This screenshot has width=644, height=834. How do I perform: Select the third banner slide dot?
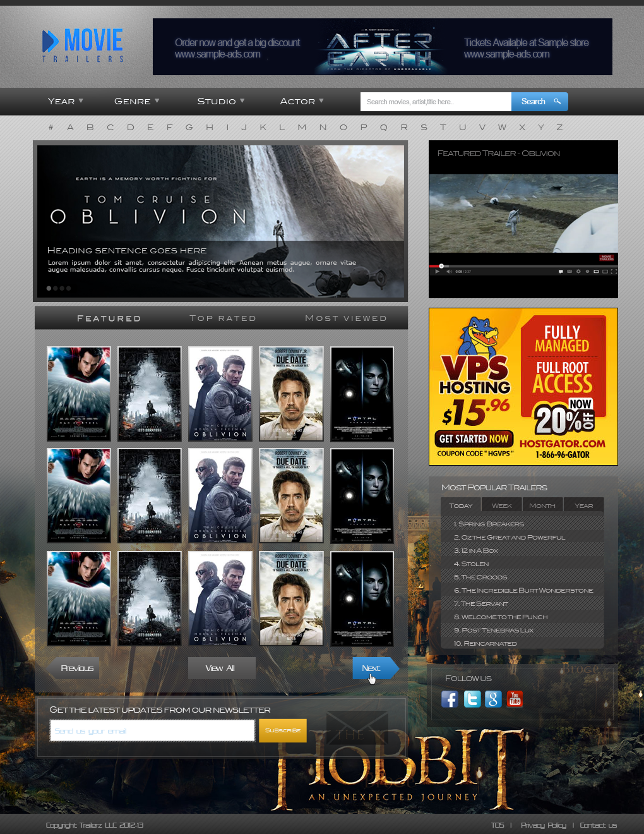click(x=62, y=288)
